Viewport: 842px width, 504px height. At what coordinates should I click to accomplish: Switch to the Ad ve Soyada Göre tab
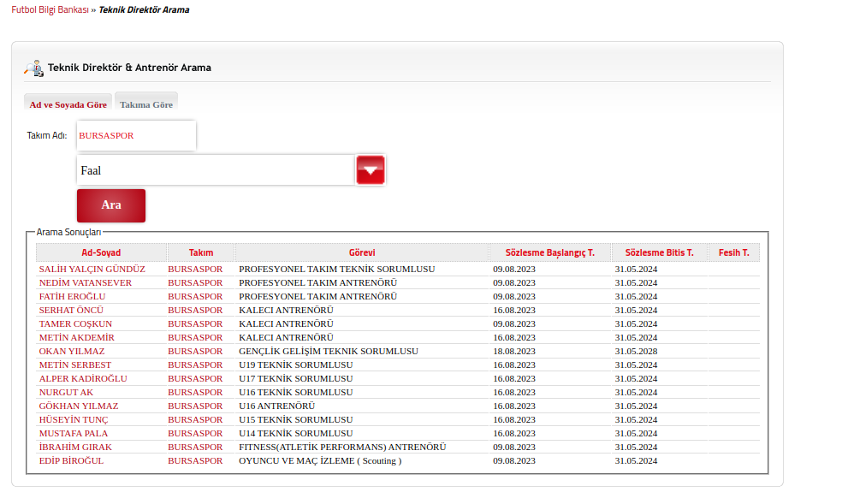tap(68, 104)
